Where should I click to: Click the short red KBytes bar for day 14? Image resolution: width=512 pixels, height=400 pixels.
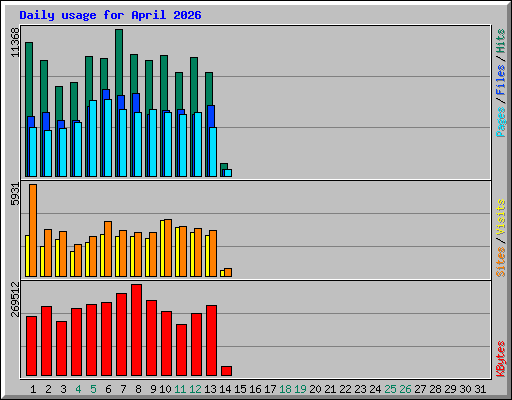226,371
